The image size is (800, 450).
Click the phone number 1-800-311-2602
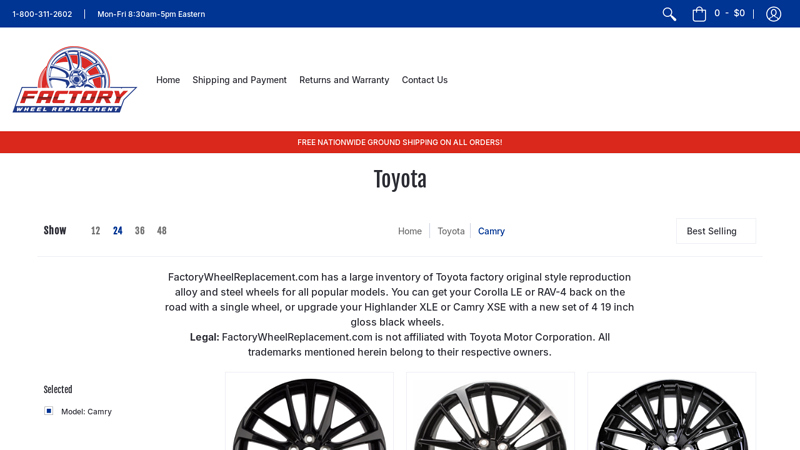(x=42, y=14)
